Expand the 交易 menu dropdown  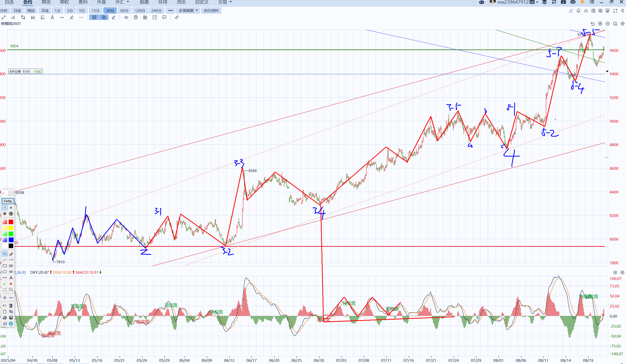pos(230,2)
